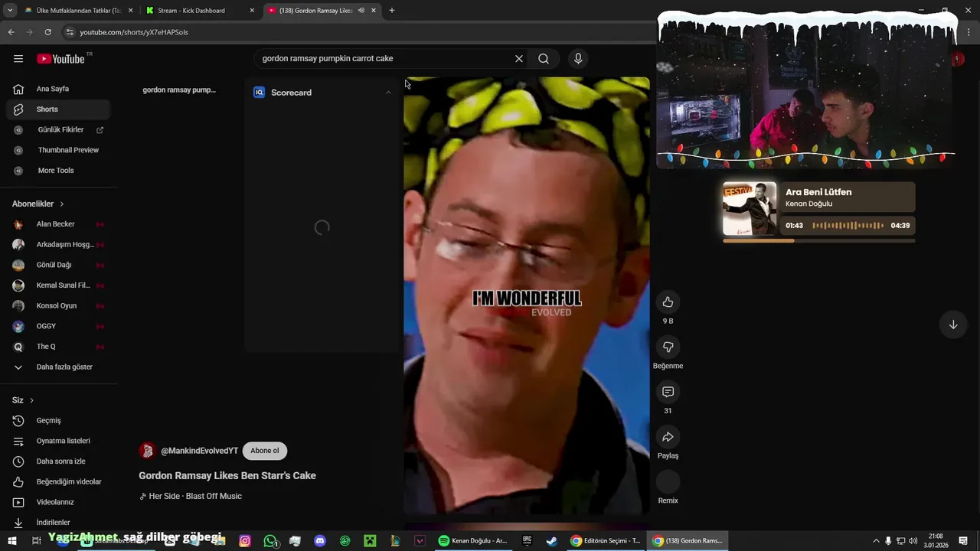The width and height of the screenshot is (980, 551).
Task: Open The Q subscription channel
Action: [x=58, y=347]
